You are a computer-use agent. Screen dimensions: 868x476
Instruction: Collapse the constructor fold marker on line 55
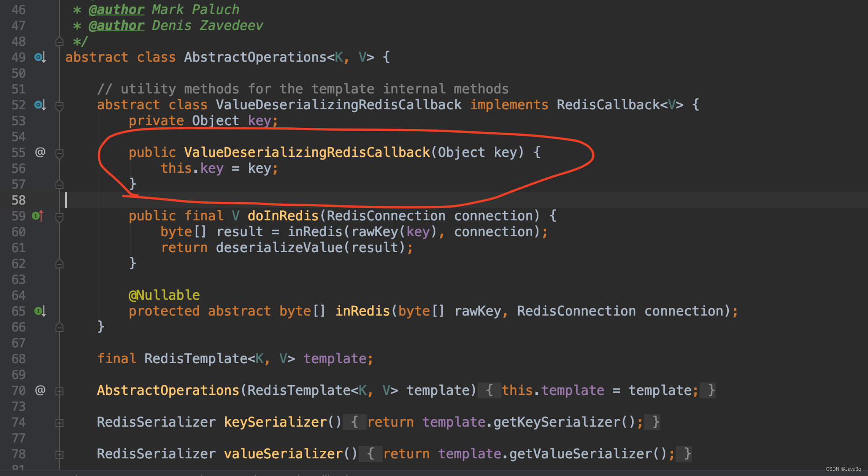coord(59,153)
